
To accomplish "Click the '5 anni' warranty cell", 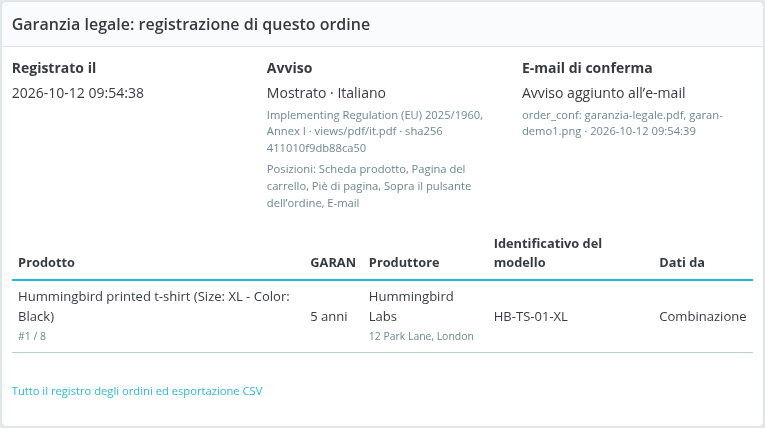I will [329, 317].
